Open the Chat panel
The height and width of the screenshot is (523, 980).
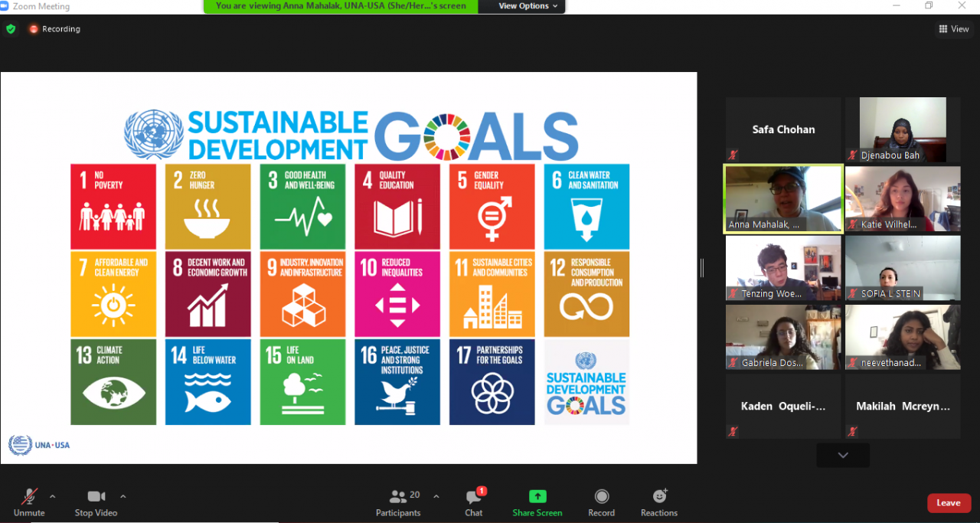pyautogui.click(x=474, y=502)
